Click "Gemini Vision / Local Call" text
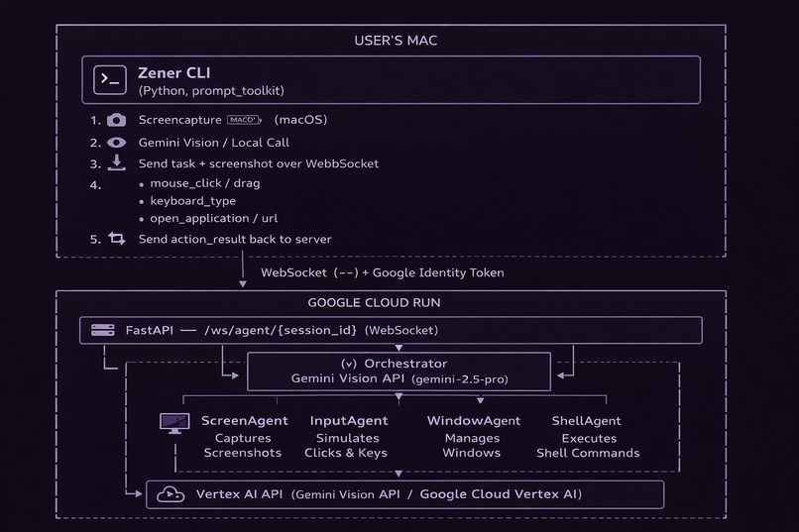The image size is (799, 532). (214, 143)
